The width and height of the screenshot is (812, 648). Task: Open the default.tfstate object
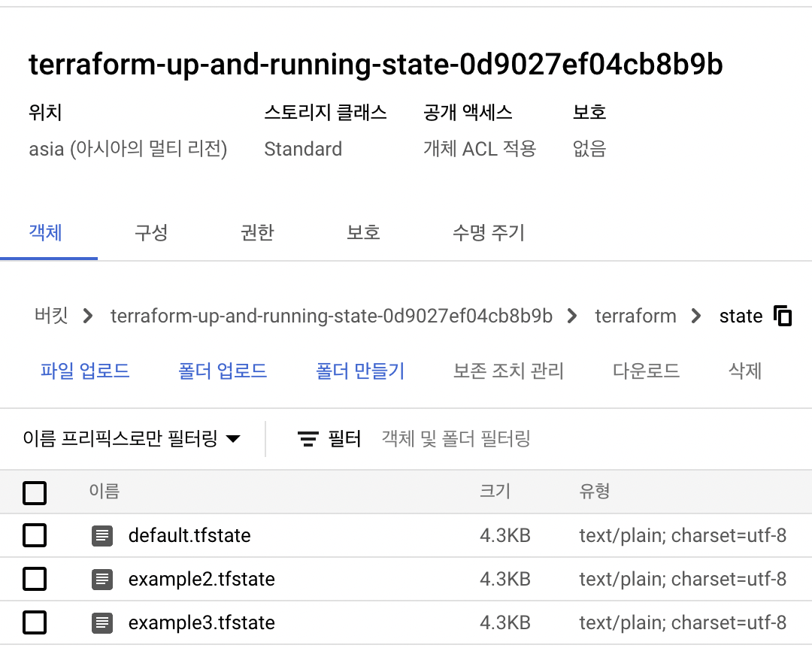(189, 535)
